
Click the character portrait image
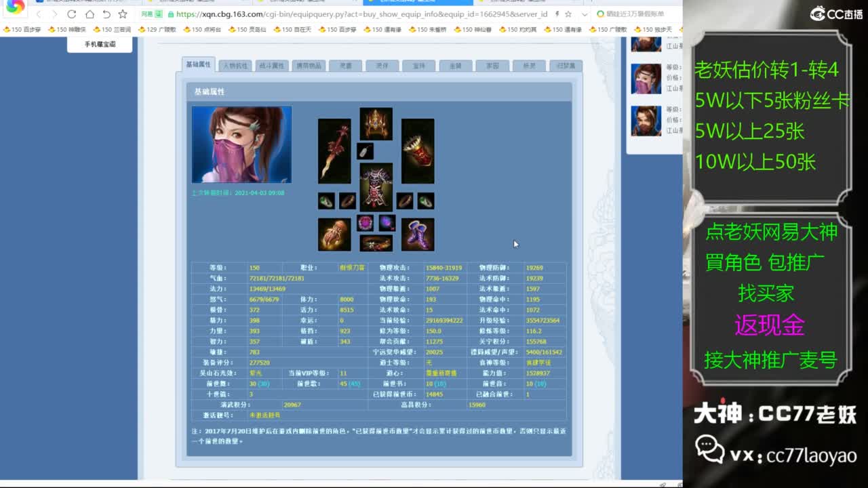(x=241, y=144)
